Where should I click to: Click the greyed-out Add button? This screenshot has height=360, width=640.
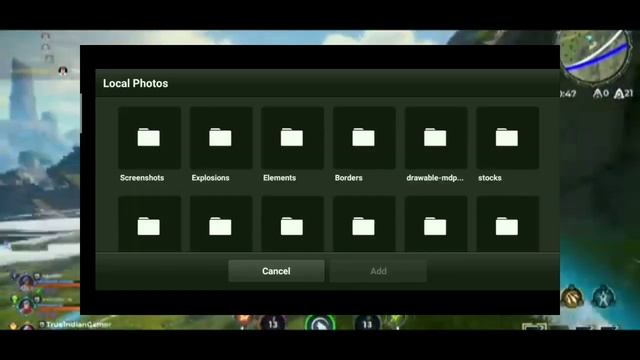pos(378,271)
